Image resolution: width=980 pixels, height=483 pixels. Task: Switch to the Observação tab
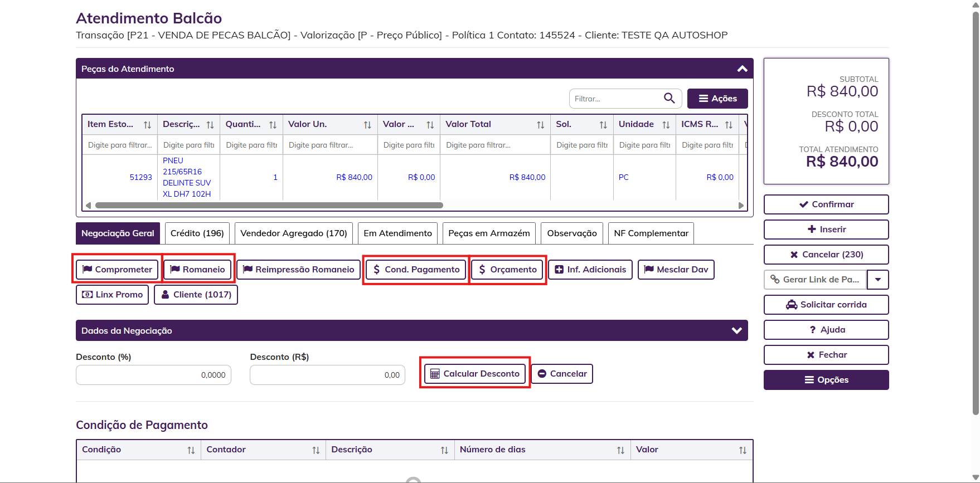tap(572, 233)
